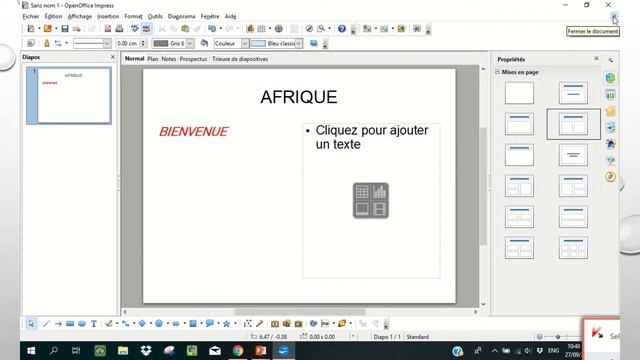The image size is (640, 360).
Task: Select the arrow Selection tool
Action: (31, 324)
